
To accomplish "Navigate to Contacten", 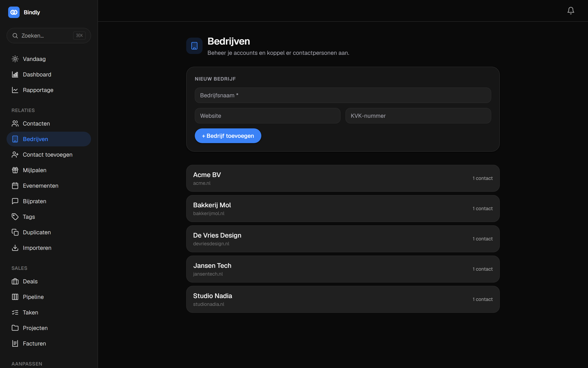I will 49,124.
